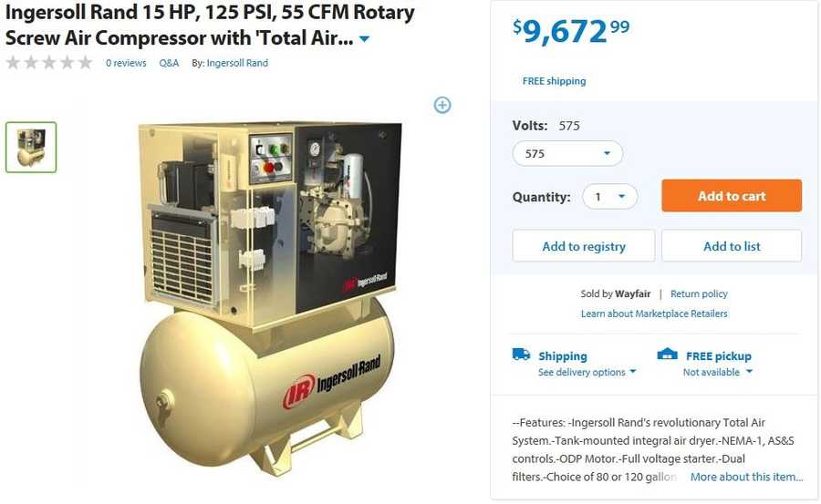Open the Q&A link
The width and height of the screenshot is (821, 504).
coord(169,63)
